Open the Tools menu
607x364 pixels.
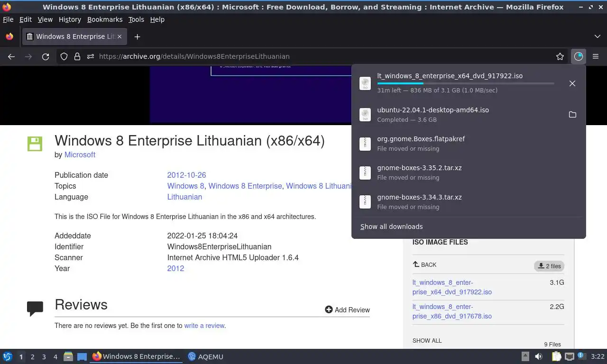point(136,19)
